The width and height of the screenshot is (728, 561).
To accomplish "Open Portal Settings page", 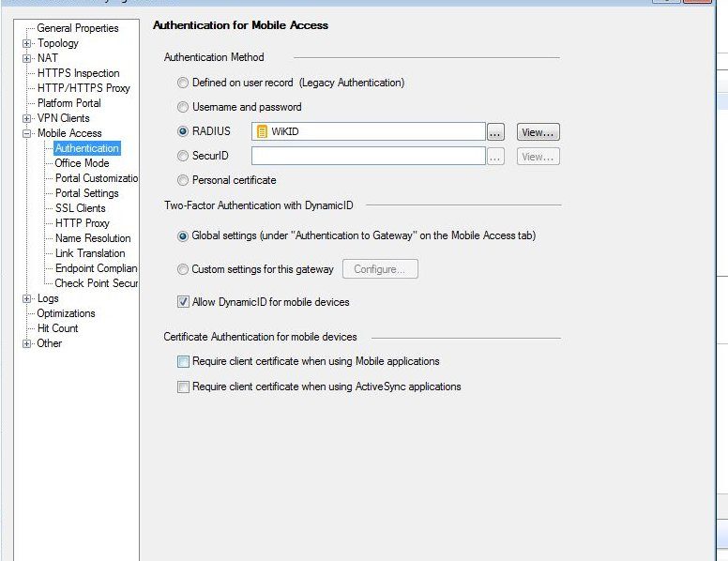I will coord(87,193).
